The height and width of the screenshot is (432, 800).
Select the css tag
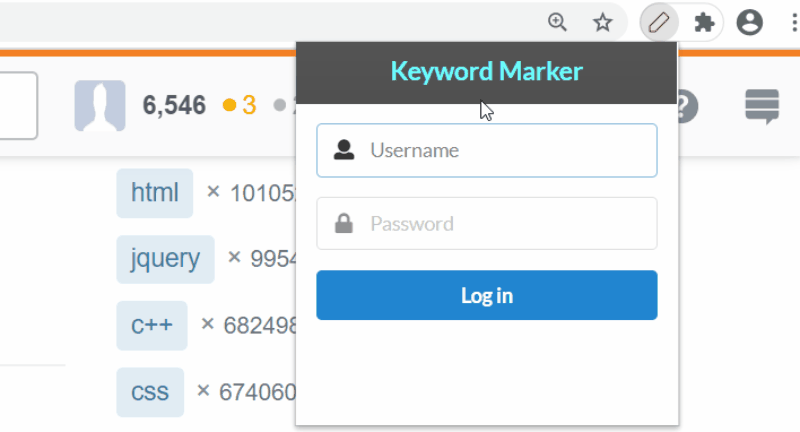click(x=150, y=392)
